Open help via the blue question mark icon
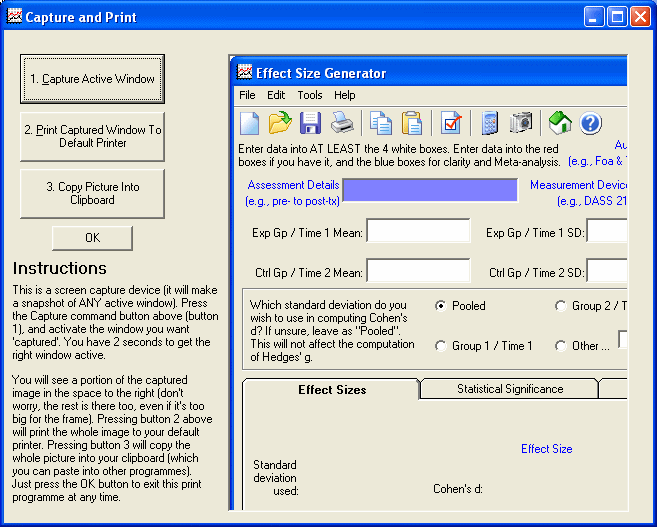The width and height of the screenshot is (657, 527). pyautogui.click(x=591, y=123)
